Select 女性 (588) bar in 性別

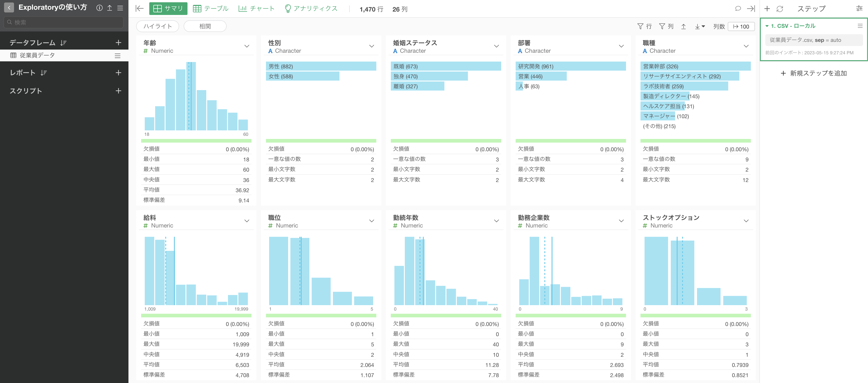(x=302, y=77)
